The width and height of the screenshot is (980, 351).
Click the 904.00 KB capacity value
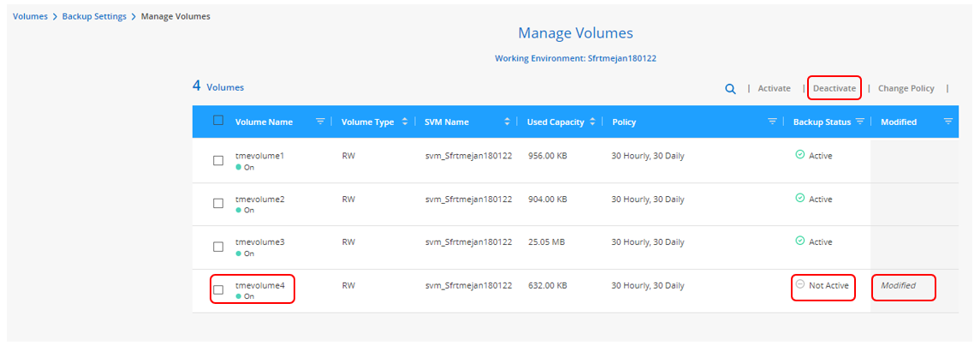pos(548,199)
